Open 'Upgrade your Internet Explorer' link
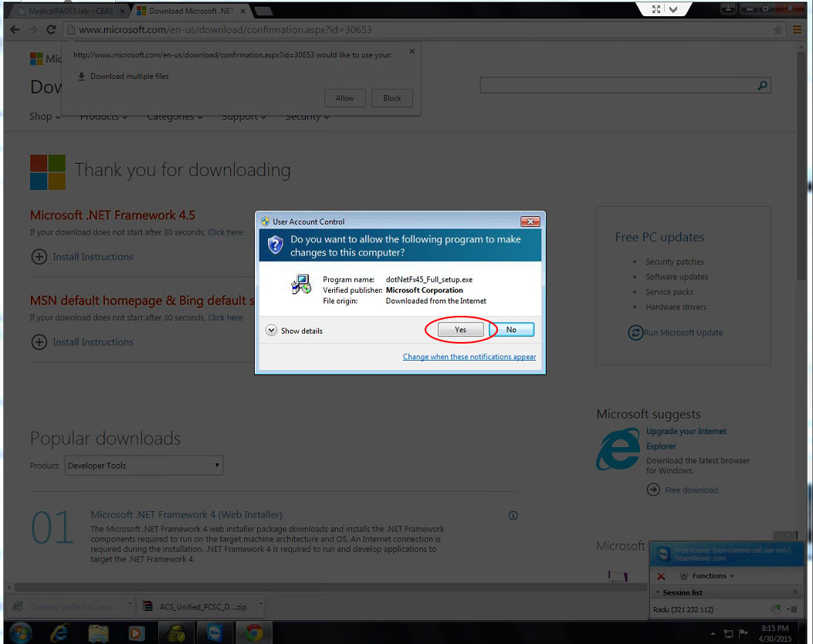 [x=686, y=439]
